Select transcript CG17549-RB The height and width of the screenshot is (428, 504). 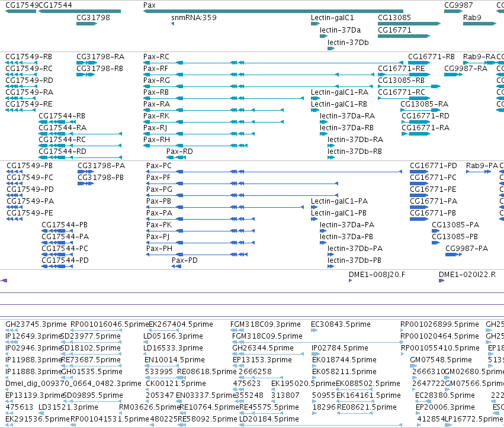pyautogui.click(x=28, y=57)
